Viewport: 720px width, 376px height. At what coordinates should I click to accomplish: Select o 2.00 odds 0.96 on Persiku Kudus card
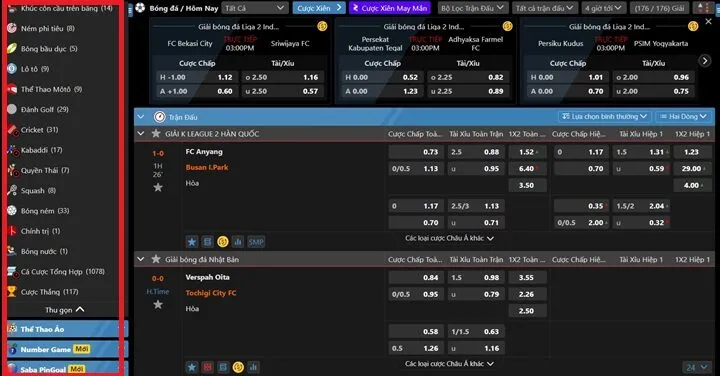tap(653, 78)
